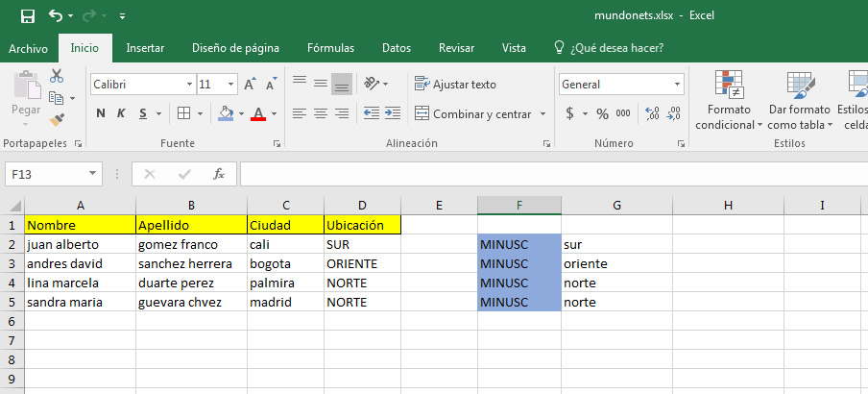
Task: Align cell text right
Action: [342, 113]
